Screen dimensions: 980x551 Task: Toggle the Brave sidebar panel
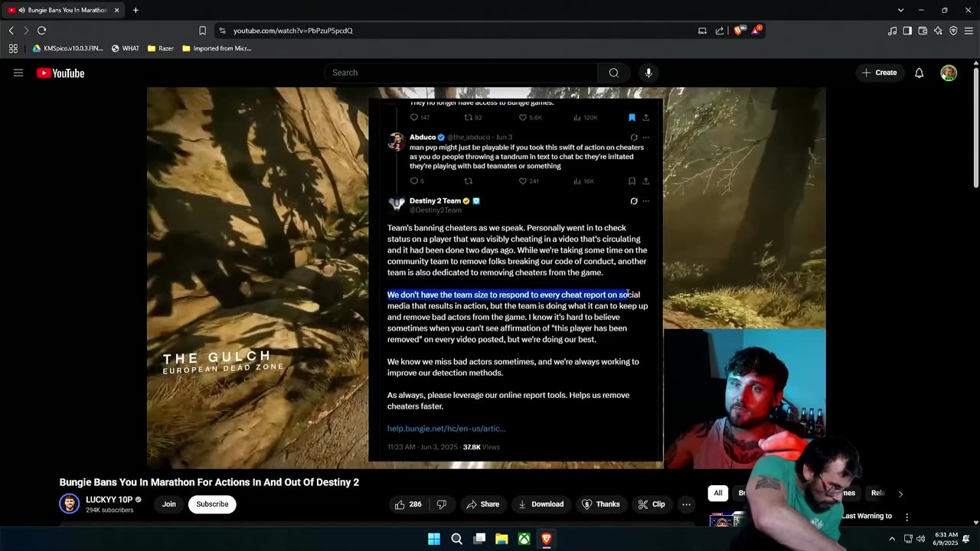907,31
